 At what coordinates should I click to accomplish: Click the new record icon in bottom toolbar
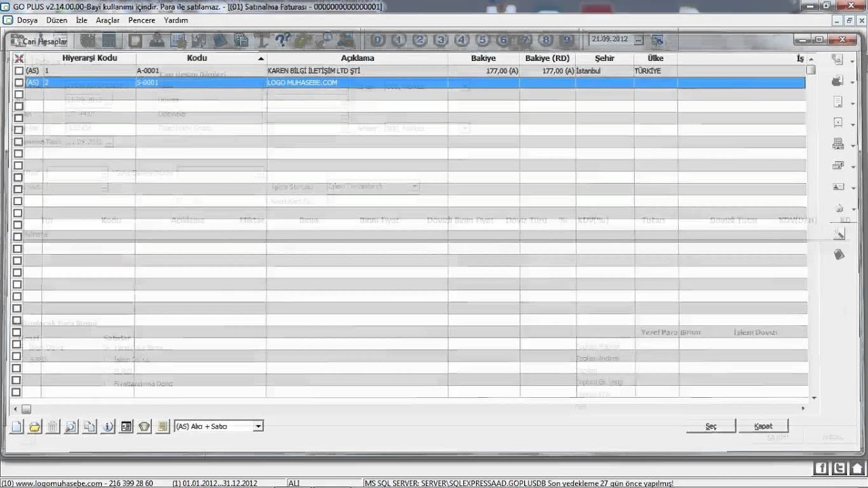(x=17, y=426)
